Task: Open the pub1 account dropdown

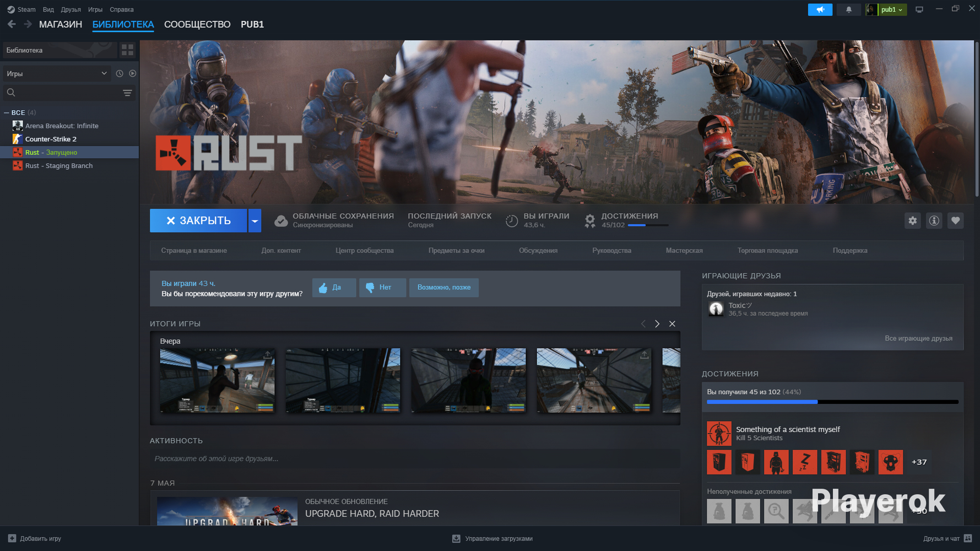Action: [x=886, y=9]
